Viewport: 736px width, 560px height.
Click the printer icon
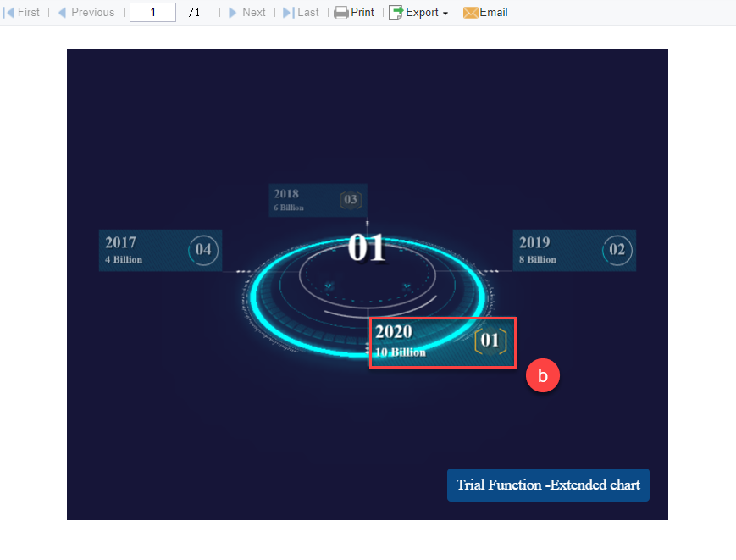coord(341,13)
